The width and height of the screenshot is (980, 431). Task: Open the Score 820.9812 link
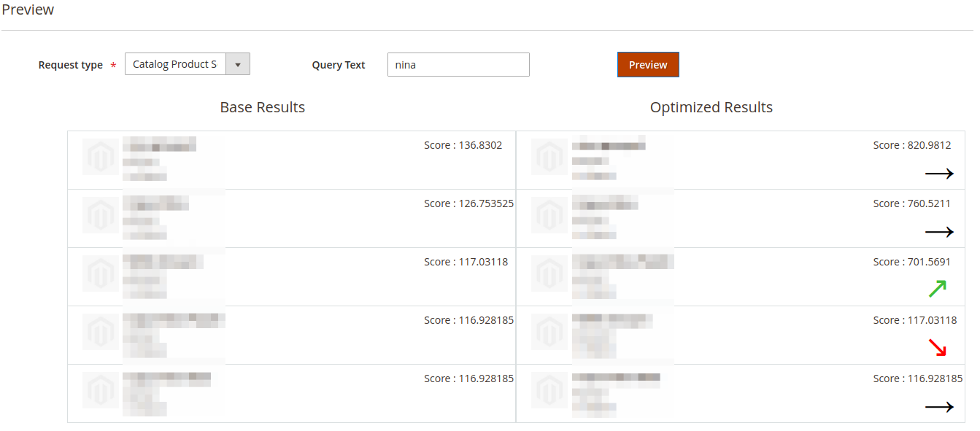point(912,144)
